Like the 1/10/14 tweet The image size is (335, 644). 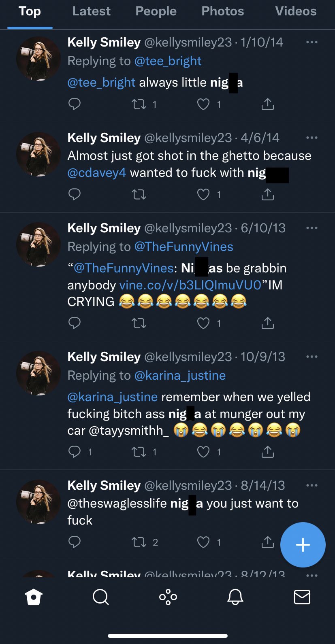(203, 104)
